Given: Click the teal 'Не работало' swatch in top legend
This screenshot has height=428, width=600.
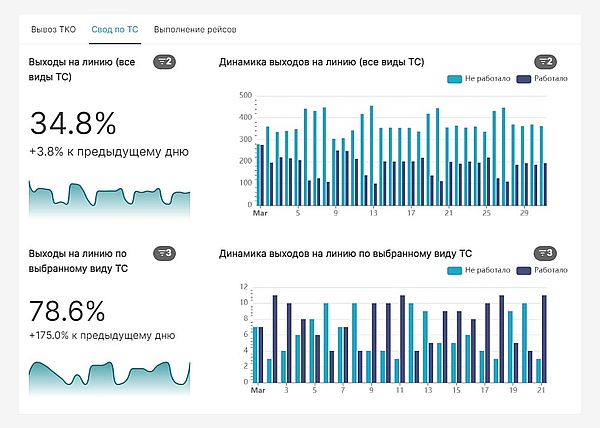Looking at the screenshot, I should [x=454, y=78].
